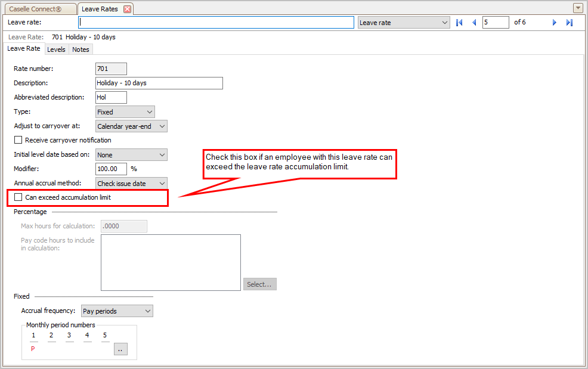Click the Leave rate search field
Image resolution: width=588 pixels, height=369 pixels.
point(216,23)
